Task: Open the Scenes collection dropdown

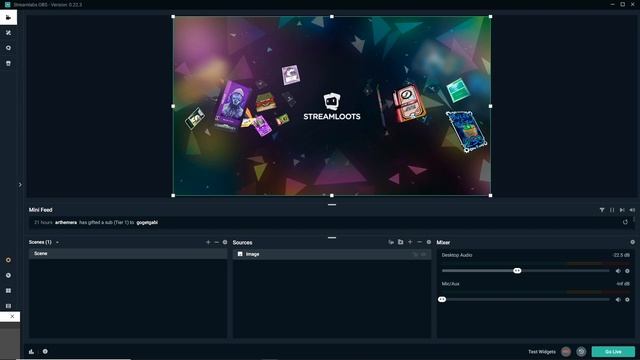Action: click(57, 242)
